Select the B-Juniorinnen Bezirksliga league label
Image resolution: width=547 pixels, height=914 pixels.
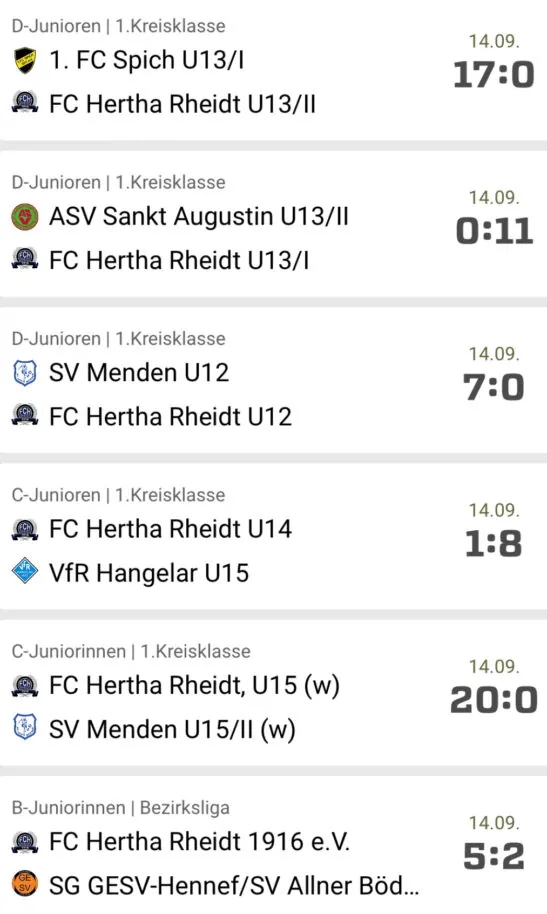pos(121,807)
